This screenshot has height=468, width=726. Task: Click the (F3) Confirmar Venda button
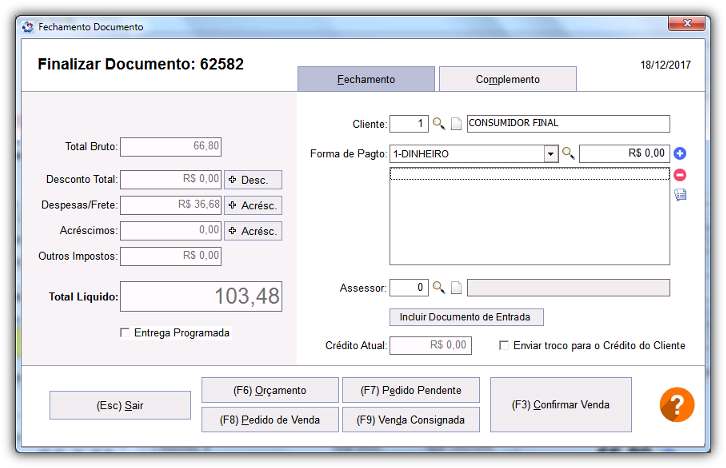click(561, 405)
